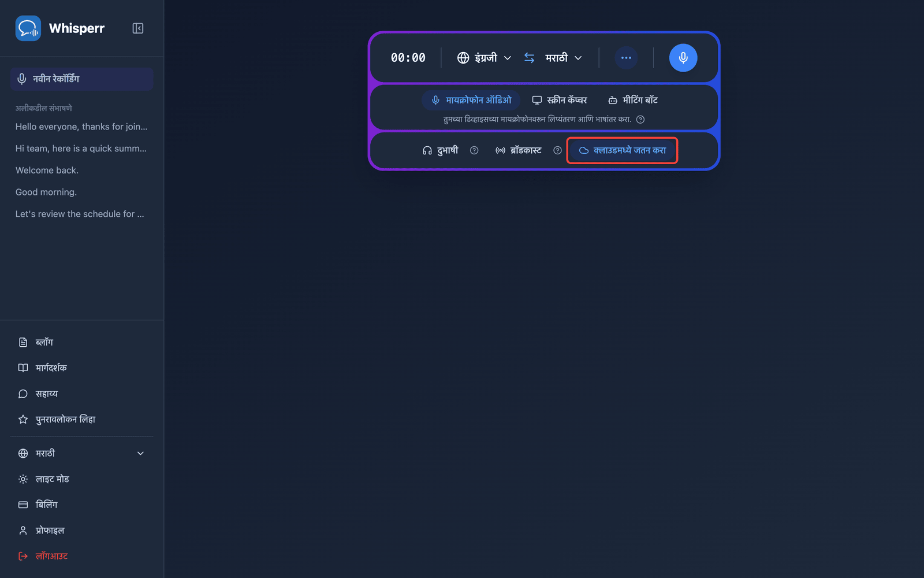This screenshot has height=578, width=924.
Task: Toggle क्लाउडमध्ये जतन करा option
Action: tap(622, 150)
